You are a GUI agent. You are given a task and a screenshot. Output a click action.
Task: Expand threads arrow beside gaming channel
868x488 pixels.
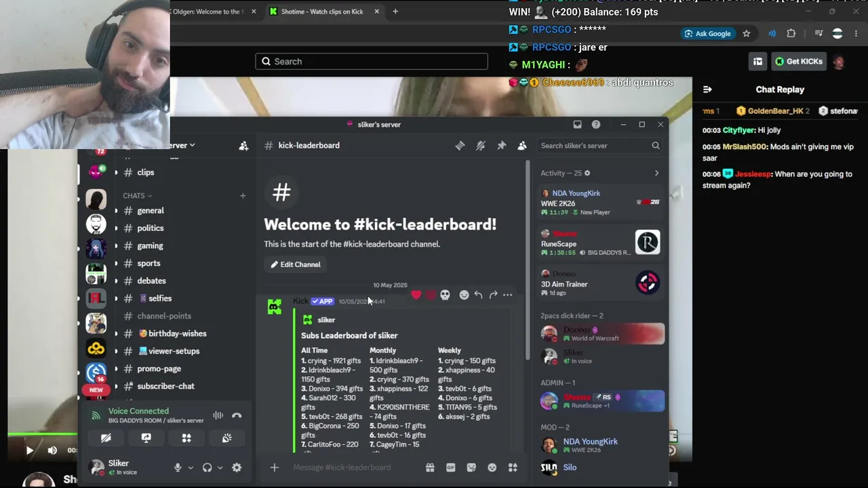point(116,246)
